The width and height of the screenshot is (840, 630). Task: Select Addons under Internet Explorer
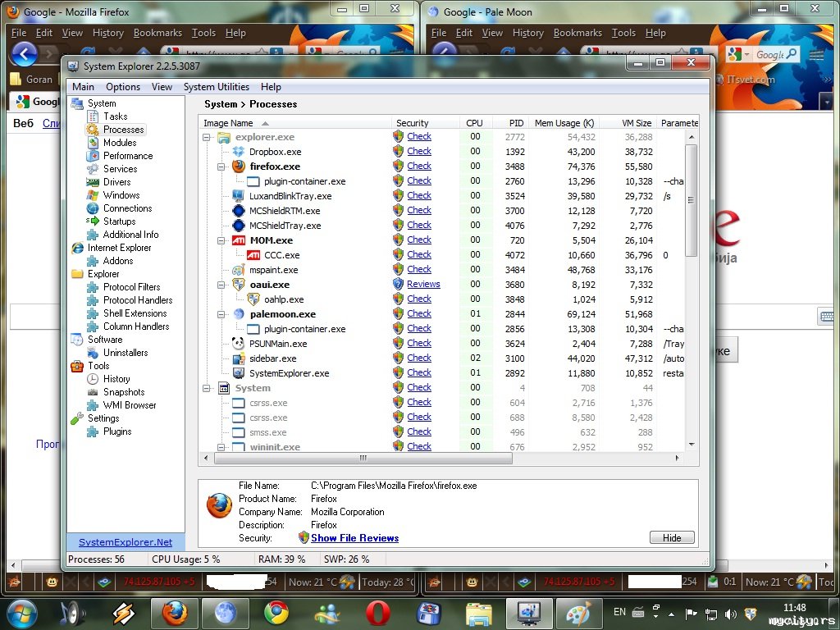point(118,261)
